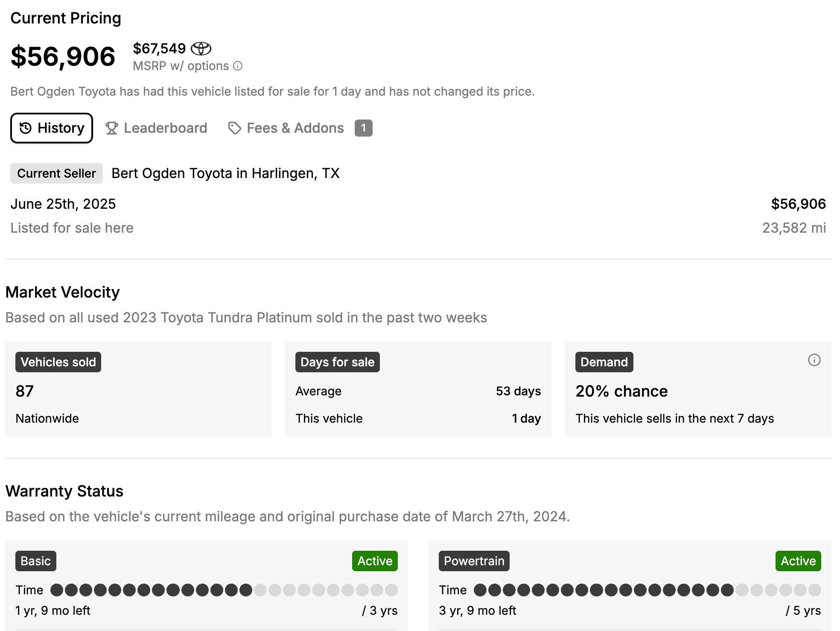Click the Basic warranty label
Screen dimensions: 840x631
click(x=36, y=561)
